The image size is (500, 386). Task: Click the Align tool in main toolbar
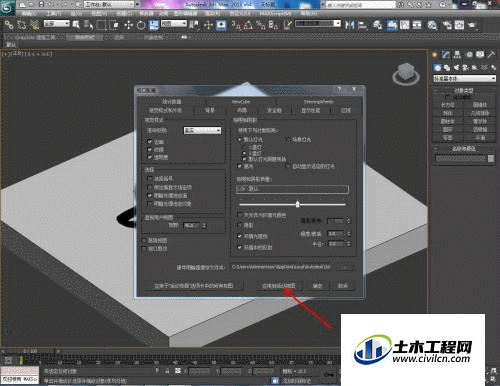362,25
